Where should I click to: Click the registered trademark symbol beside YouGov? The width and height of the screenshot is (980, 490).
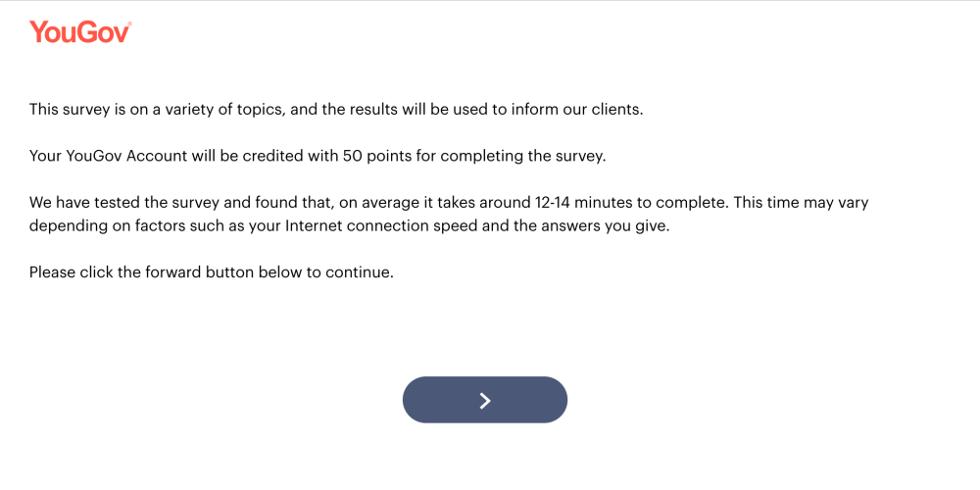pyautogui.click(x=129, y=24)
